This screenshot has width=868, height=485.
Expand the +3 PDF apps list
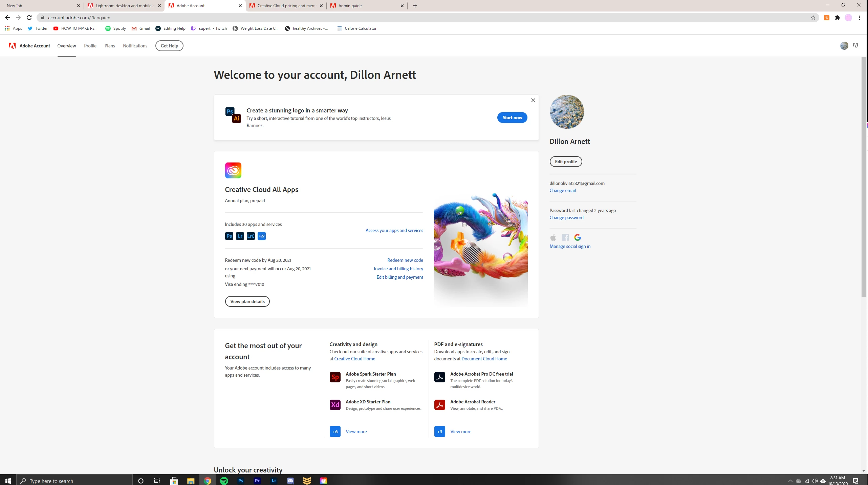pyautogui.click(x=439, y=431)
